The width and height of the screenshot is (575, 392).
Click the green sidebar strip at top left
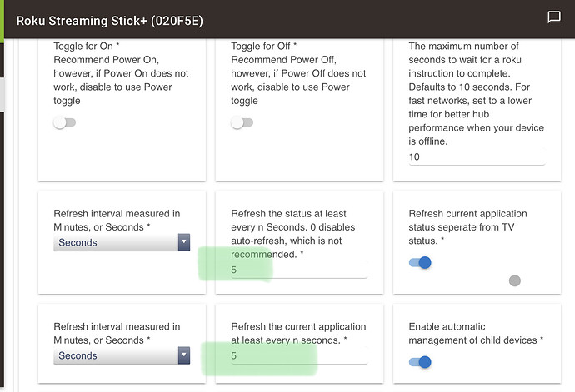coord(2,19)
